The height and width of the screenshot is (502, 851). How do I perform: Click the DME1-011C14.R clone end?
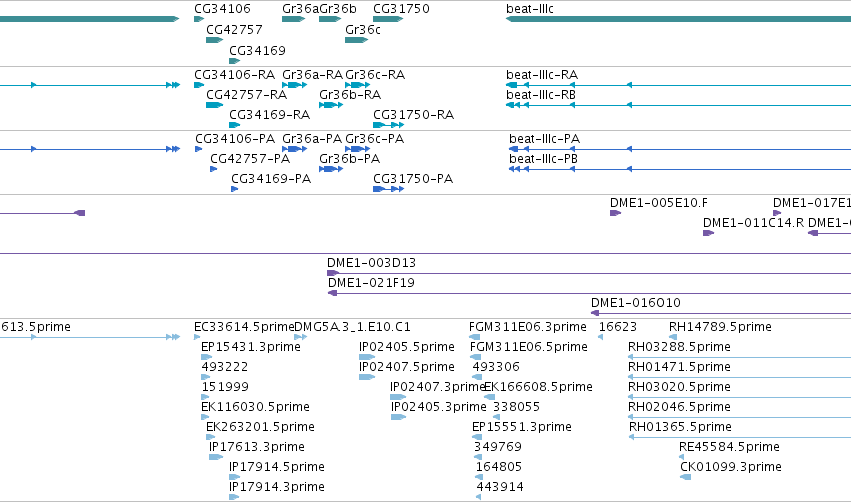tap(708, 233)
